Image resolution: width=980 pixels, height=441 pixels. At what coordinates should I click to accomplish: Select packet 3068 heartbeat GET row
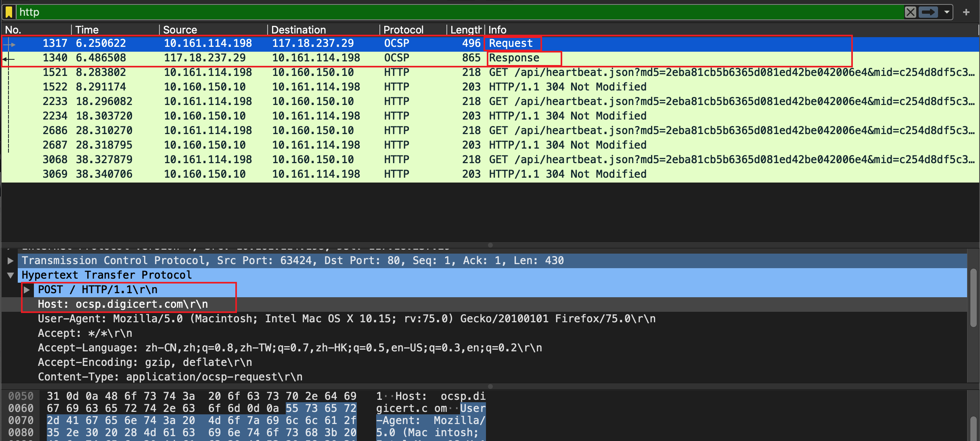490,160
